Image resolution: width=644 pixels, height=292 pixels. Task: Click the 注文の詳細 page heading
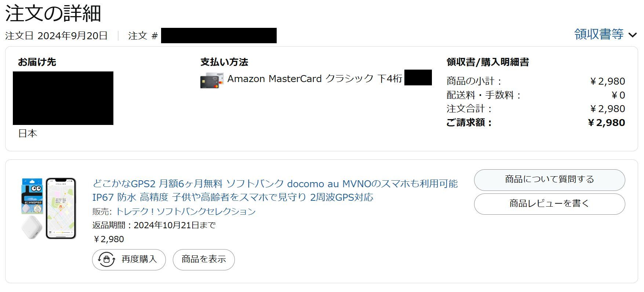tap(53, 14)
